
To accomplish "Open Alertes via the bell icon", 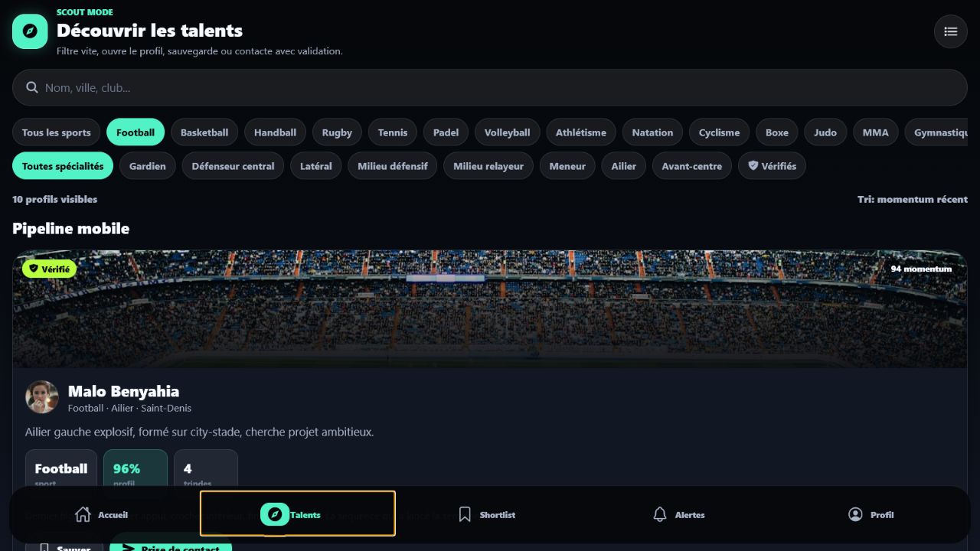I will click(660, 514).
